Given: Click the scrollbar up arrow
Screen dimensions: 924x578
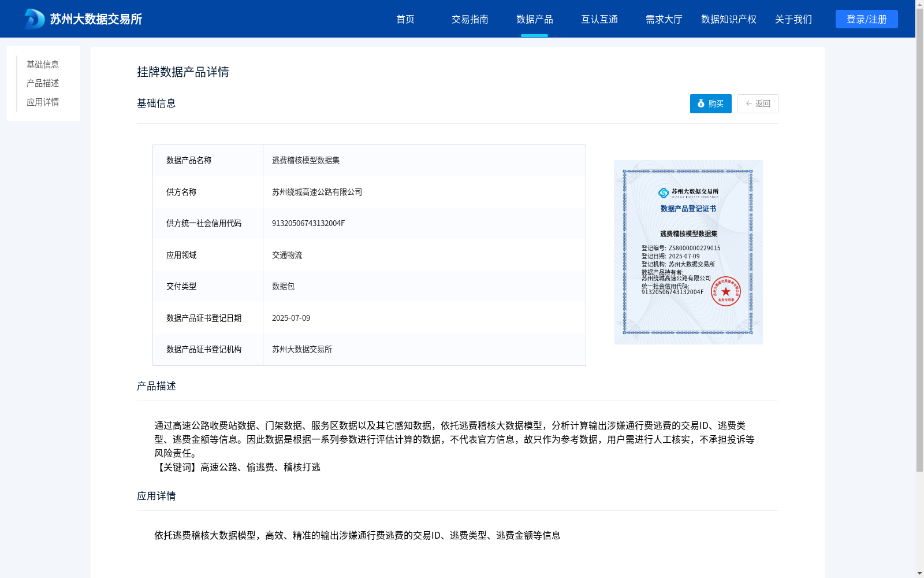Looking at the screenshot, I should pos(919,4).
